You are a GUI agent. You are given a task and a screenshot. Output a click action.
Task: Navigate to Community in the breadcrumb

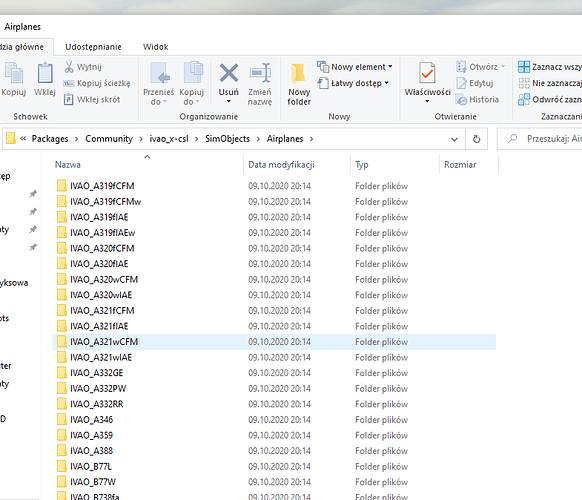tap(109, 139)
